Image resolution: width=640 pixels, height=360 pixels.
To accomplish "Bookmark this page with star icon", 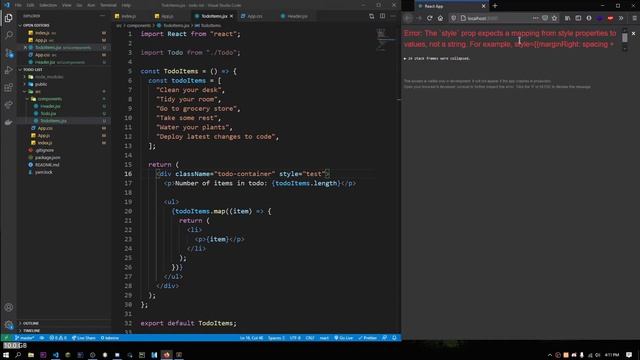I will 554,18.
